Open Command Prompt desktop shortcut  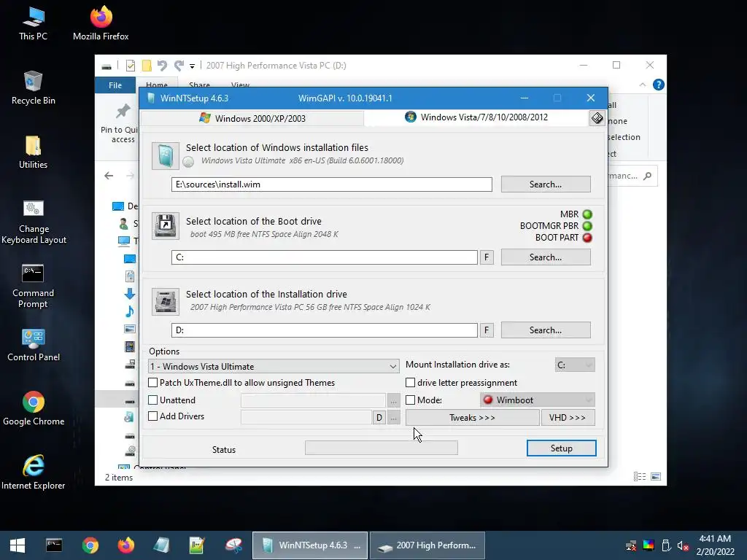[x=33, y=286]
